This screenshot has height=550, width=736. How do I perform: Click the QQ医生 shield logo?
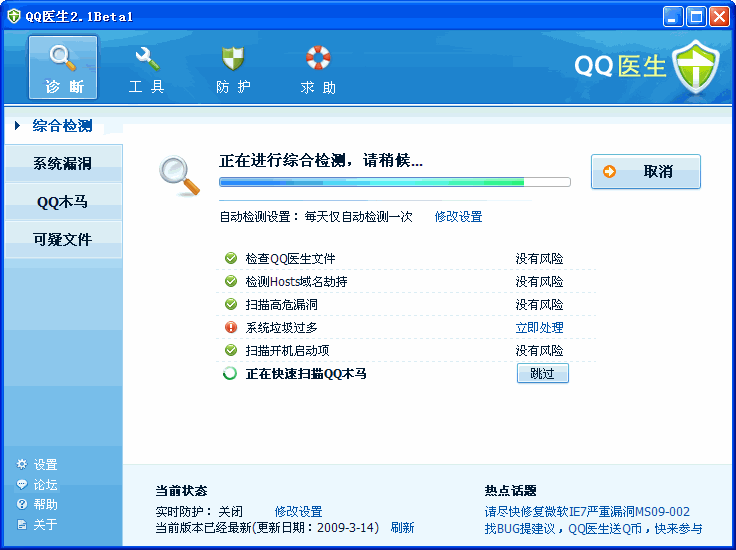tap(696, 67)
